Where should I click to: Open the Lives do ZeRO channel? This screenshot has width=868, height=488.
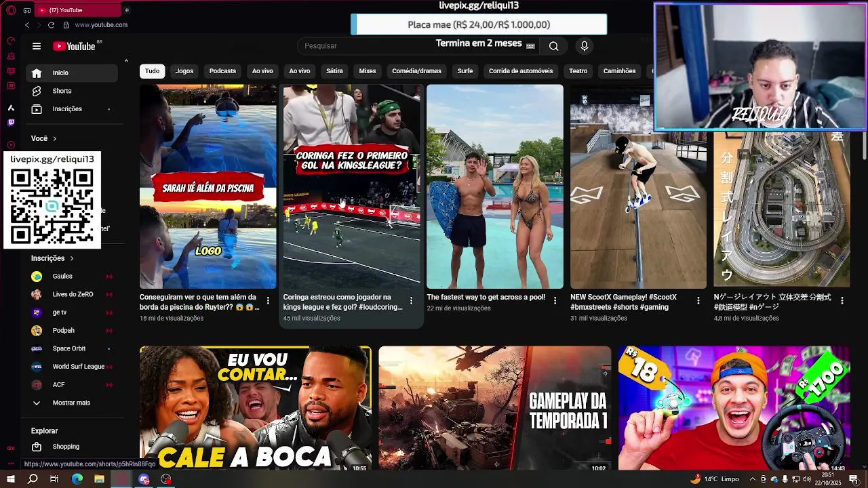pos(71,294)
